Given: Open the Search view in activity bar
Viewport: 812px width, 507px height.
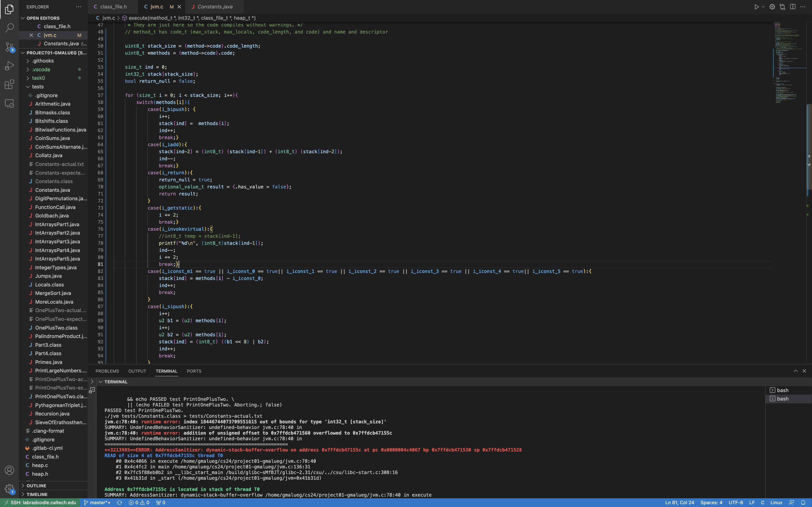Looking at the screenshot, I should [9, 28].
